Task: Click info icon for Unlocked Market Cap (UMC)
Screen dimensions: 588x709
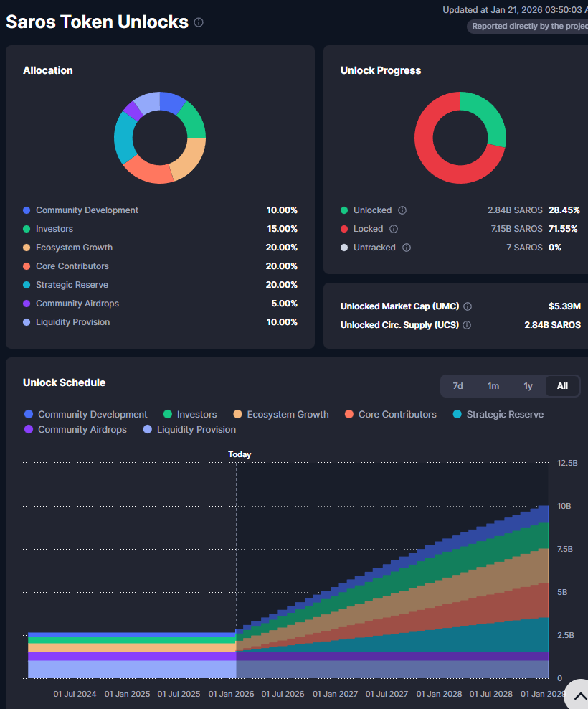Action: click(468, 306)
